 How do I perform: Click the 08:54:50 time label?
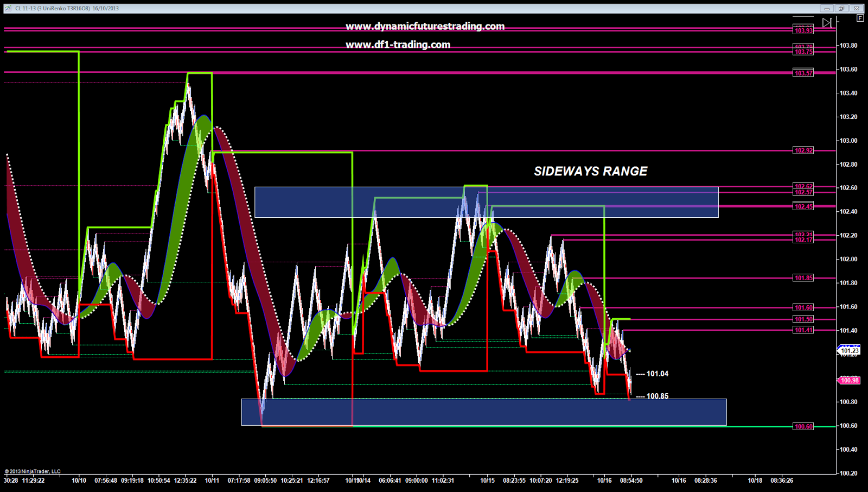(x=631, y=481)
